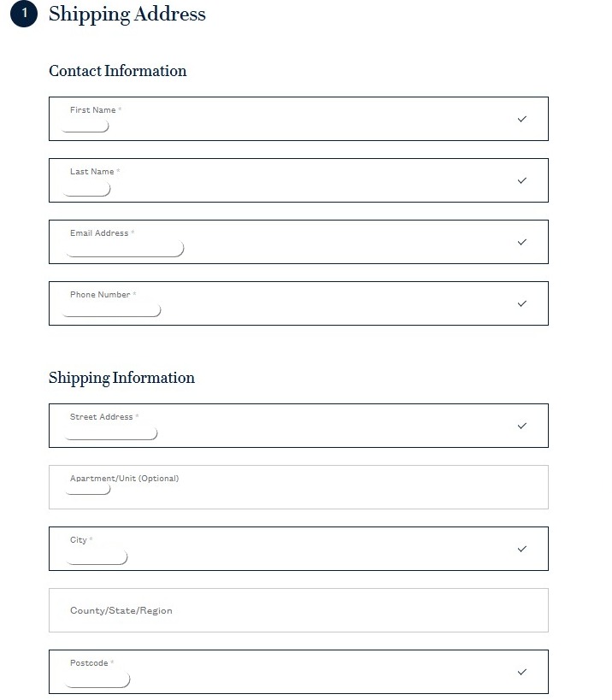Viewport: 612px width, 700px height.
Task: Click the step 1 circle badge
Action: tap(24, 14)
